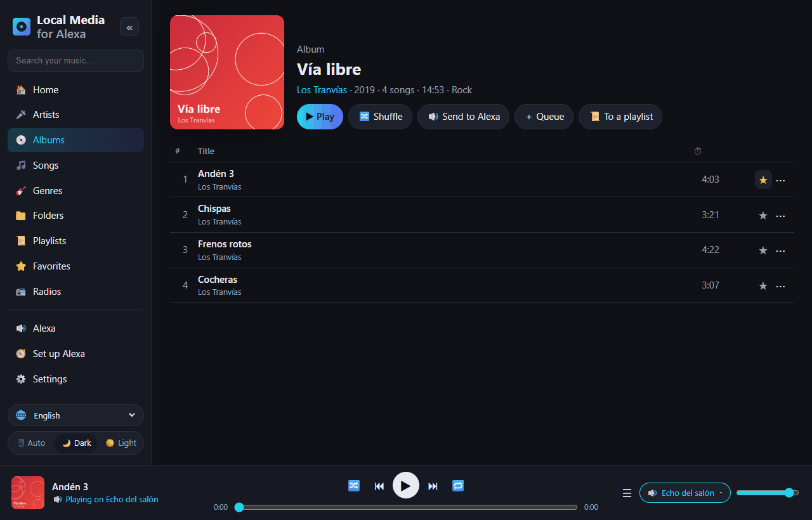This screenshot has height=520, width=812.
Task: Open Songs in the sidebar
Action: (x=76, y=166)
